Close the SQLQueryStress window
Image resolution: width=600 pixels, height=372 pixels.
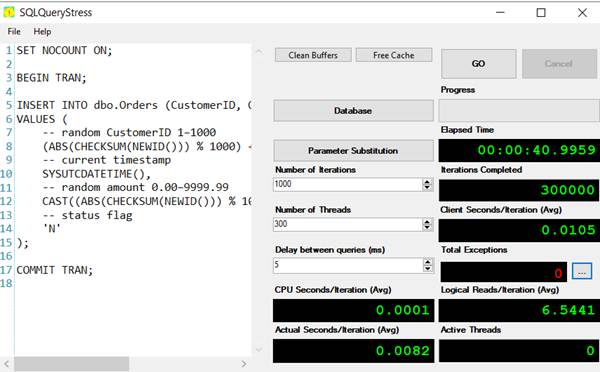[582, 12]
